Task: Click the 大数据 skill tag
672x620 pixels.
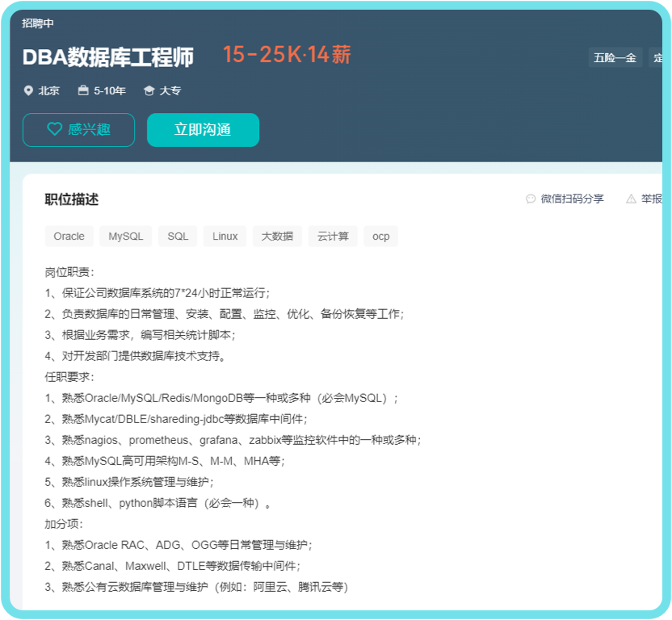Action: [x=277, y=237]
